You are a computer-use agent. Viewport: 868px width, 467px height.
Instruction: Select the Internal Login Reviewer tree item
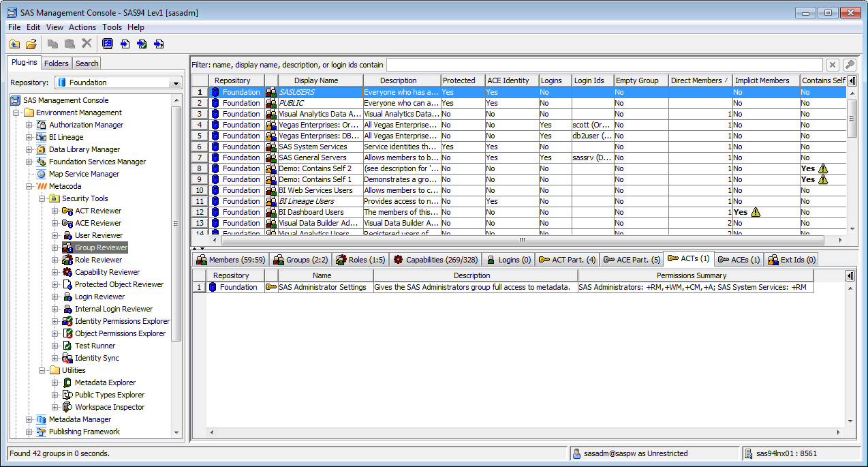click(x=114, y=309)
